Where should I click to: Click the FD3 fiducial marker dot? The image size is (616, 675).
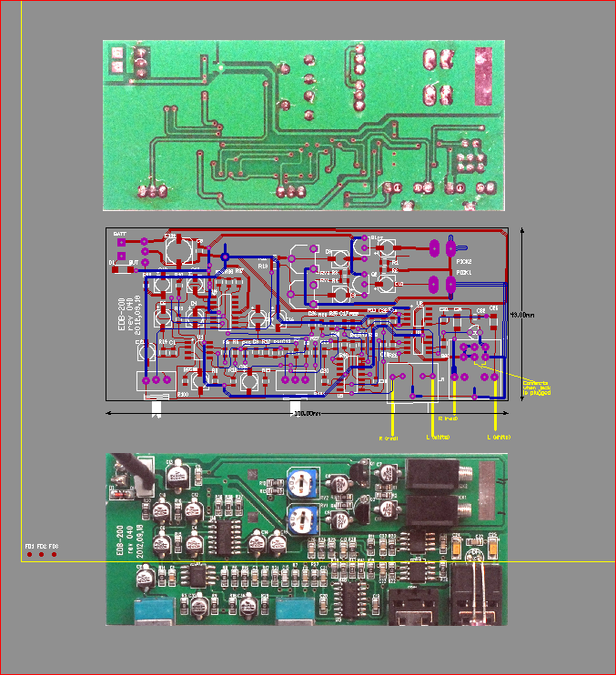tap(54, 554)
